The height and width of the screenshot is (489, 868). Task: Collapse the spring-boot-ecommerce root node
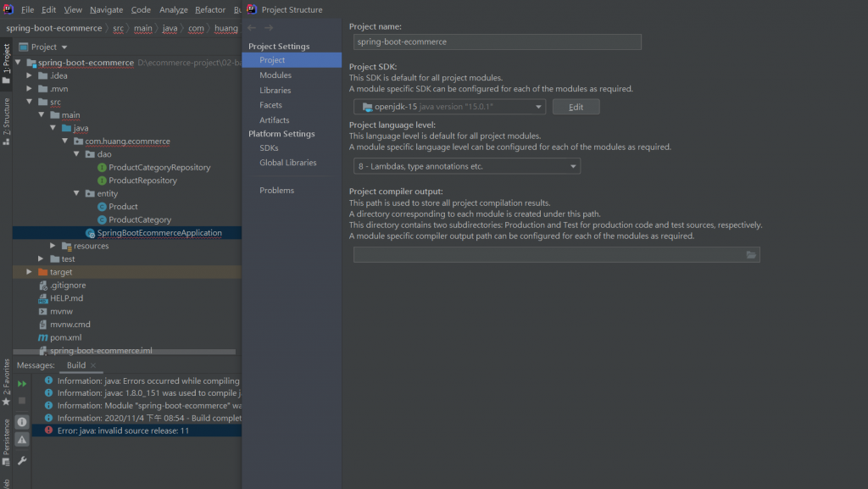coord(18,63)
